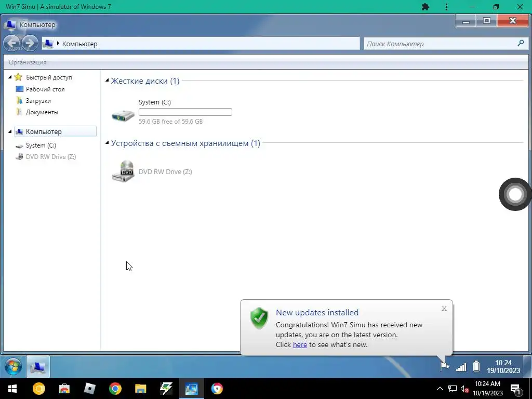
Task: Open the three-dot app menu
Action: coord(446,7)
